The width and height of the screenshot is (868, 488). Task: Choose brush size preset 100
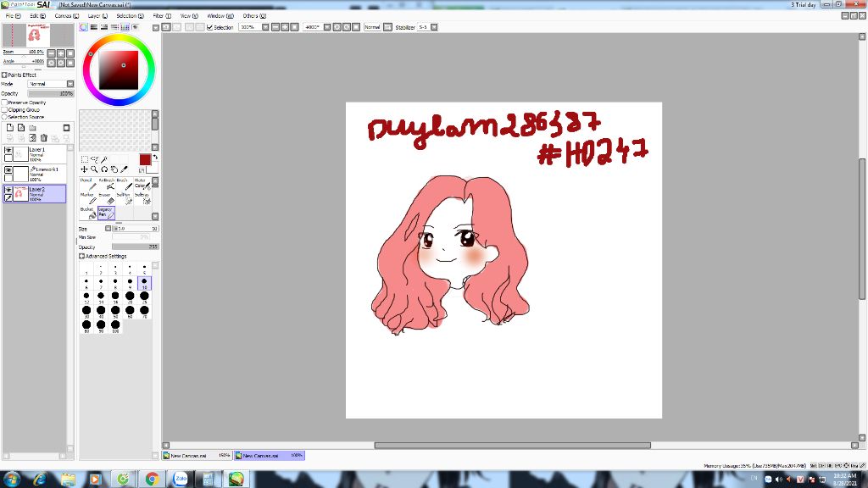[115, 326]
